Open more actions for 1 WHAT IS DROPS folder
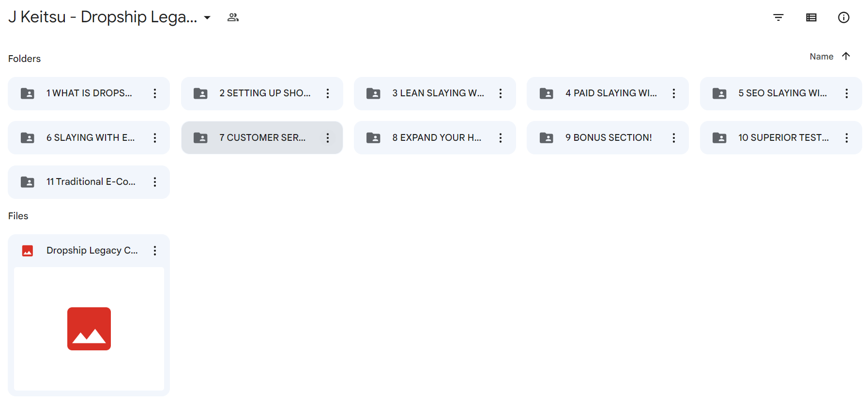The width and height of the screenshot is (868, 406). pos(155,93)
